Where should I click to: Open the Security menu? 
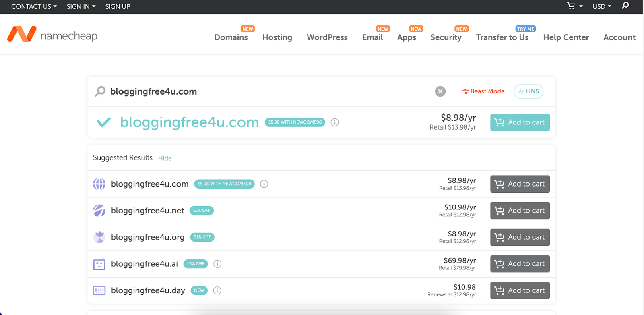pos(446,37)
